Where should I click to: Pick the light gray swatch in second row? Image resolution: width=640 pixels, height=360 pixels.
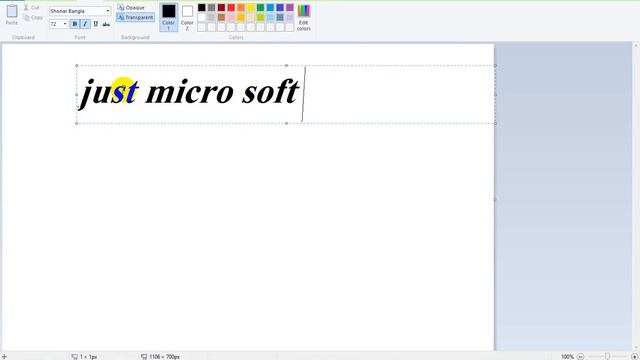point(211,17)
